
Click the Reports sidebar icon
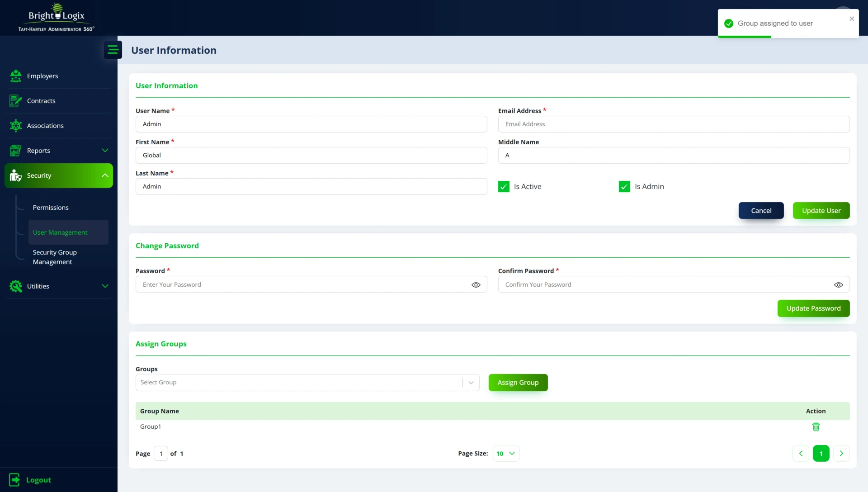16,151
